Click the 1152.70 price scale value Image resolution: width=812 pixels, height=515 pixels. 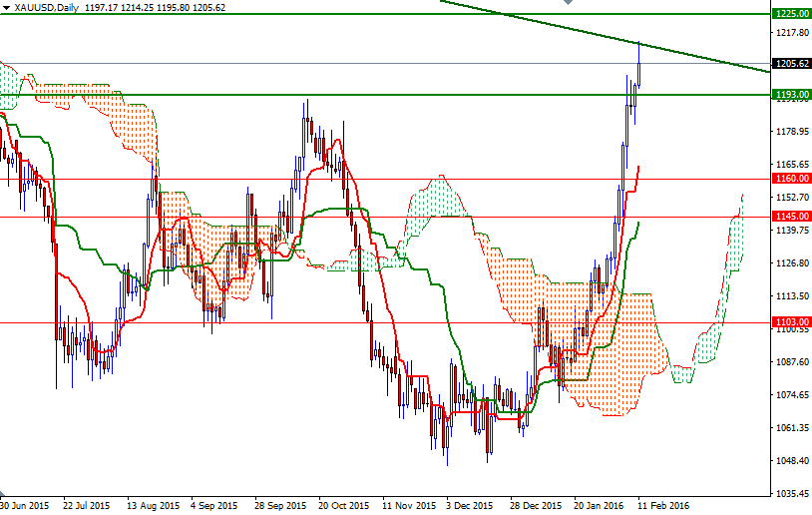[x=792, y=198]
